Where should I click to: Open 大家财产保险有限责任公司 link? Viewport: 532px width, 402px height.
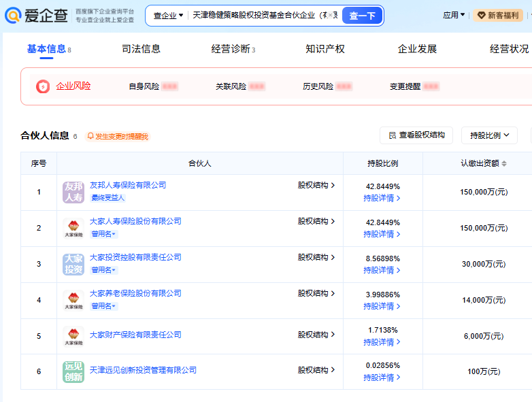coord(135,335)
